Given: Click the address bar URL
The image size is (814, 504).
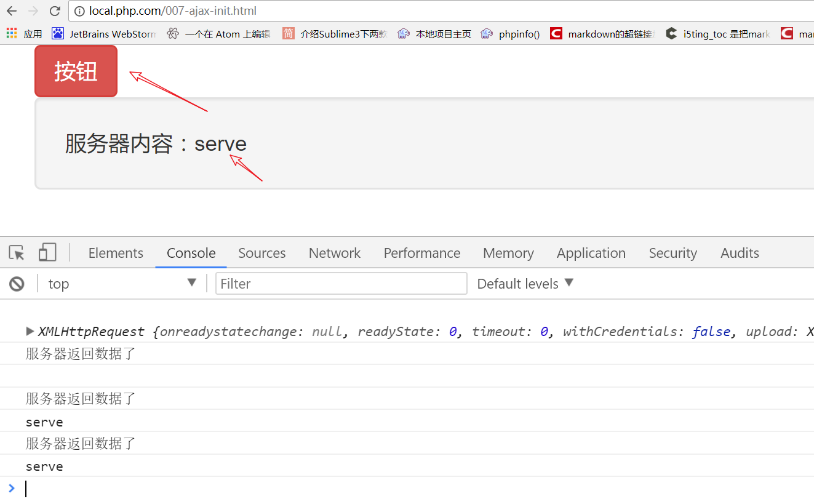Looking at the screenshot, I should click(x=173, y=11).
